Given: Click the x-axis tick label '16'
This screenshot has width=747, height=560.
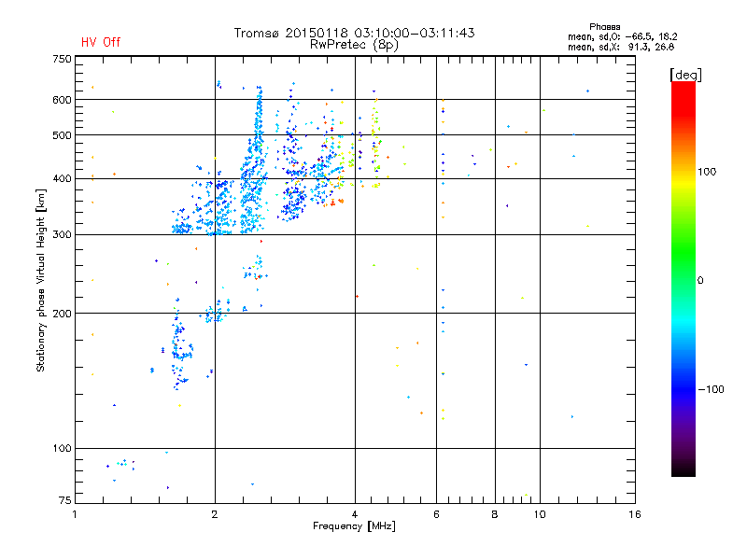Looking at the screenshot, I should (x=635, y=514).
